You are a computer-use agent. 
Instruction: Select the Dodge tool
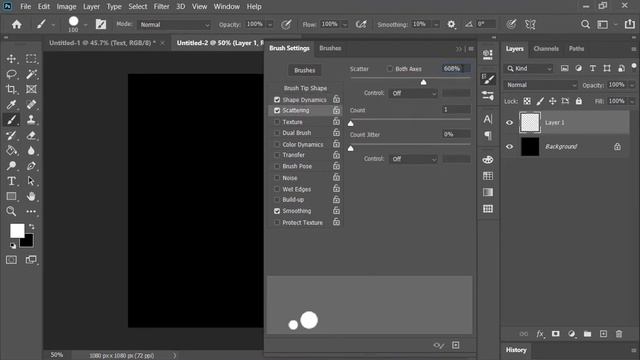(x=11, y=166)
